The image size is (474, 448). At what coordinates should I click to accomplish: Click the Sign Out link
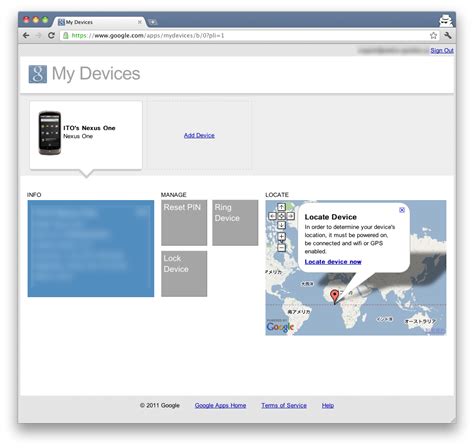tap(442, 51)
